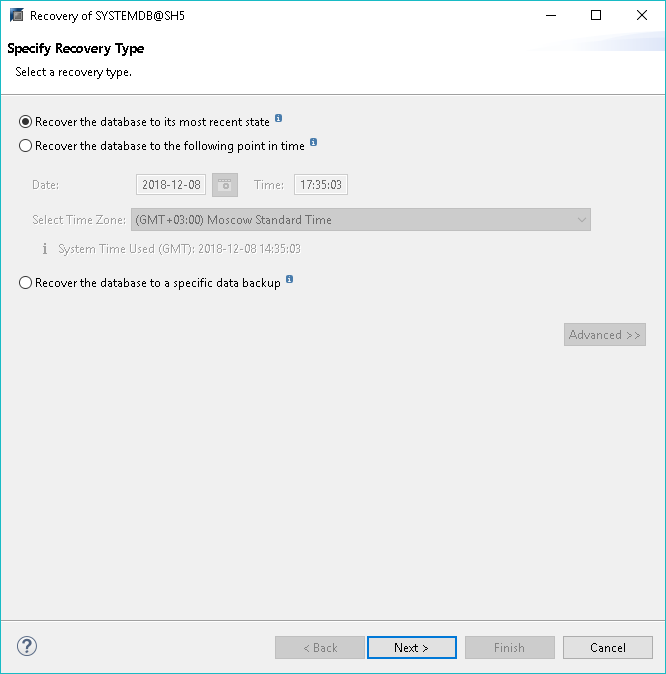Screen dimensions: 666x674
Task: Show info tooltip for specific data backup
Action: (x=289, y=279)
